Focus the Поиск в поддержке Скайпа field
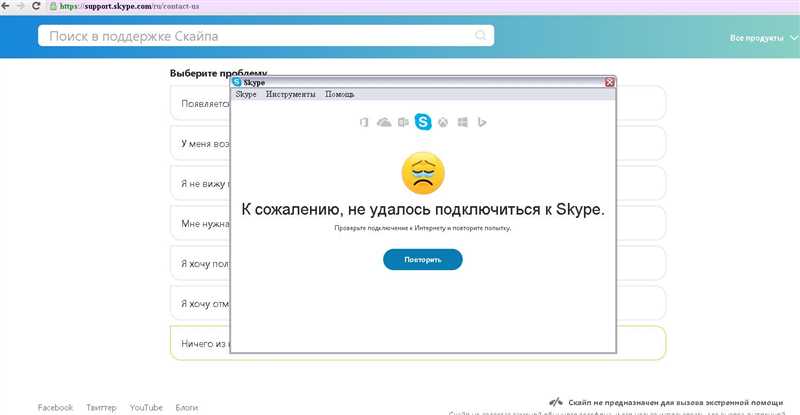The image size is (800, 415). (x=266, y=36)
